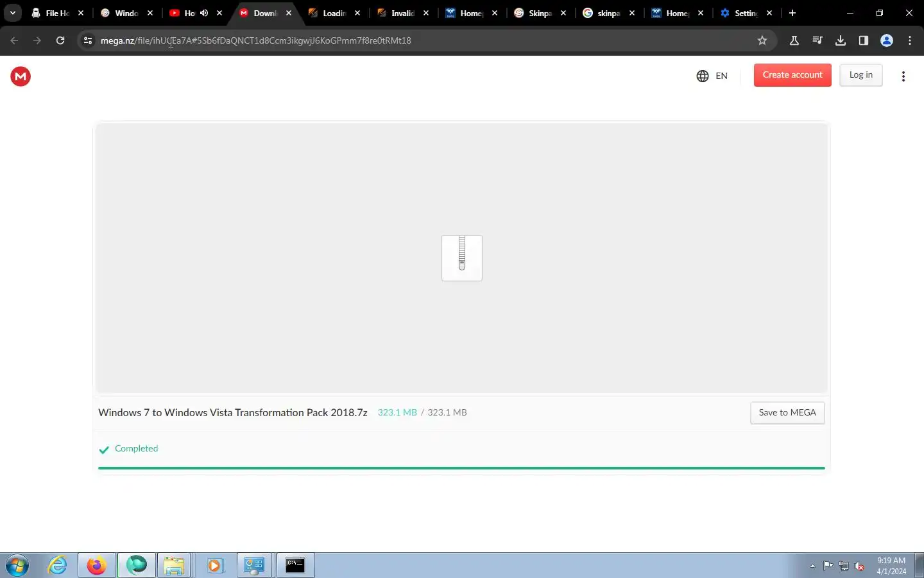Close the YouTube Ho tab

pyautogui.click(x=219, y=13)
